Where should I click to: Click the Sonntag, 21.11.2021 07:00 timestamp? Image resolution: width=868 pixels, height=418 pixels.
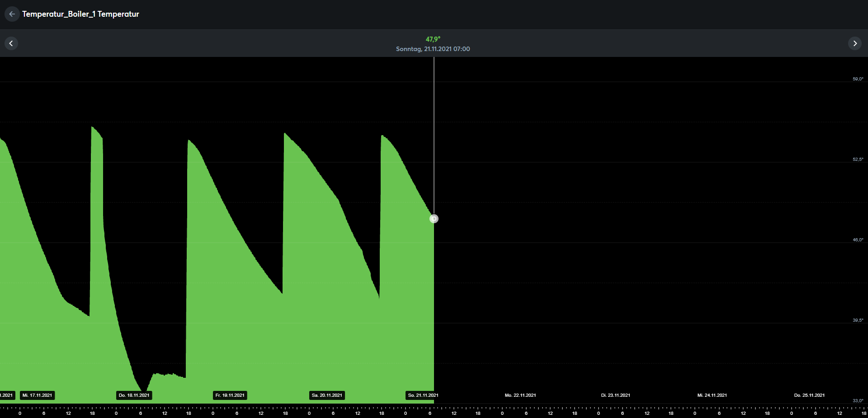pos(433,49)
